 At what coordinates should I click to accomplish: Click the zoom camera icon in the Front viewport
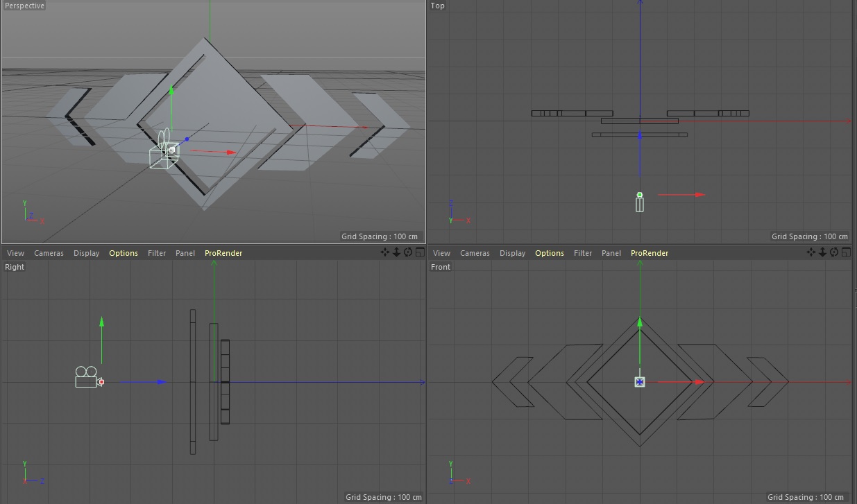point(821,253)
